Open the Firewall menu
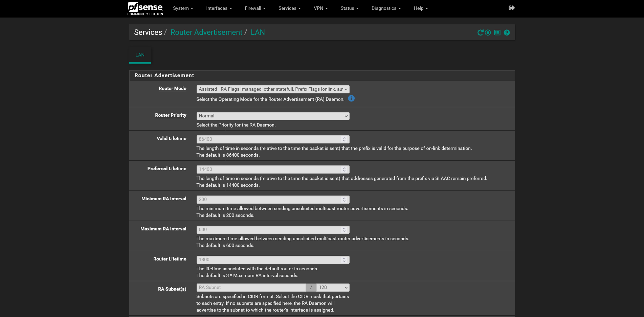 click(x=255, y=8)
